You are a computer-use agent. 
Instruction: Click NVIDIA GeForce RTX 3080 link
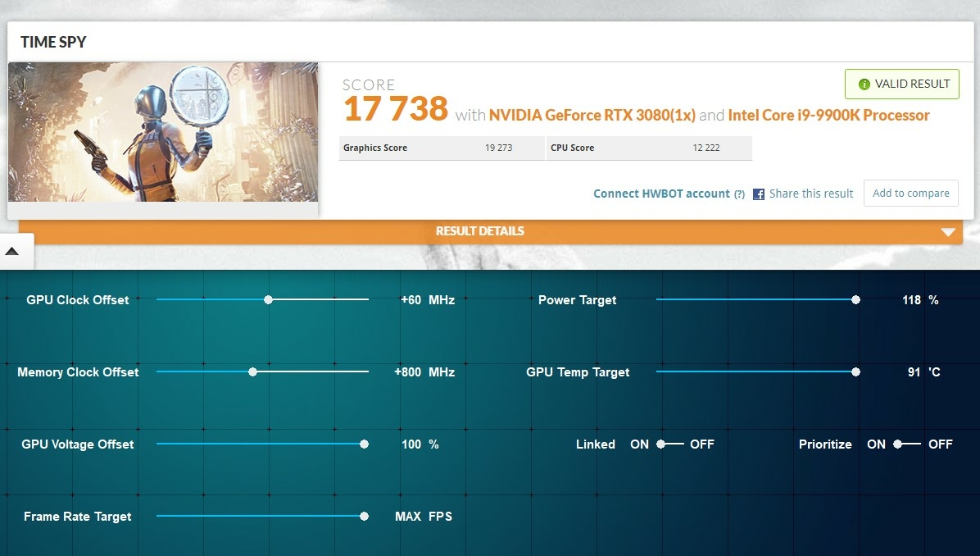click(592, 115)
